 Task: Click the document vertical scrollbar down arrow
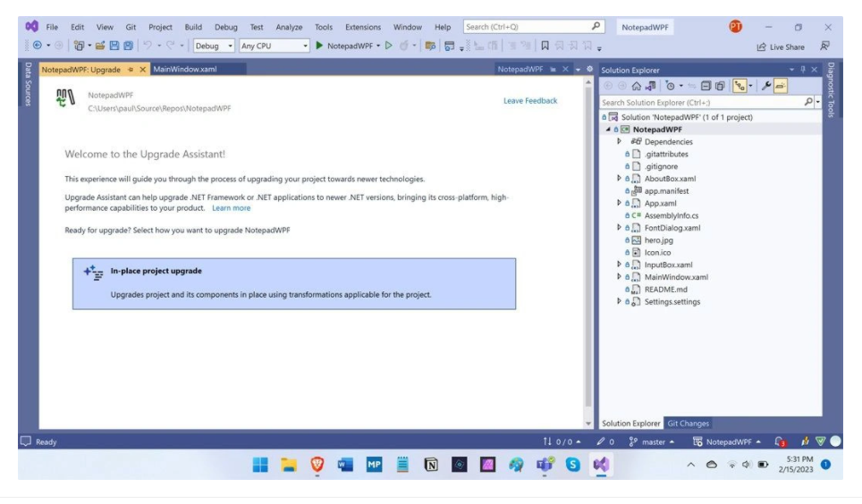click(x=588, y=424)
